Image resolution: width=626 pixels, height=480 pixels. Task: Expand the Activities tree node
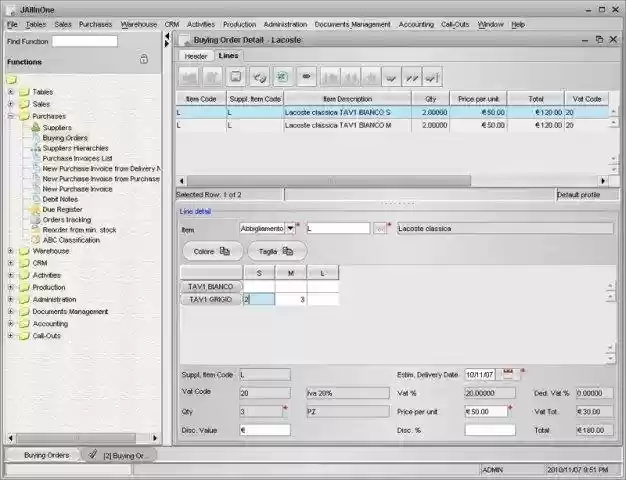click(11, 275)
